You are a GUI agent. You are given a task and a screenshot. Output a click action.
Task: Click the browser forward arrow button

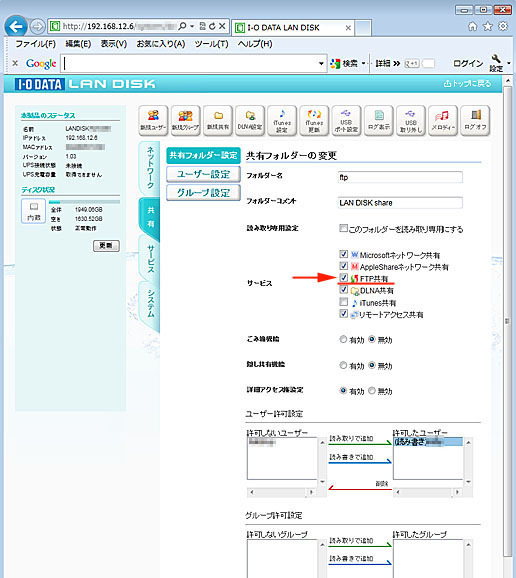[x=37, y=27]
